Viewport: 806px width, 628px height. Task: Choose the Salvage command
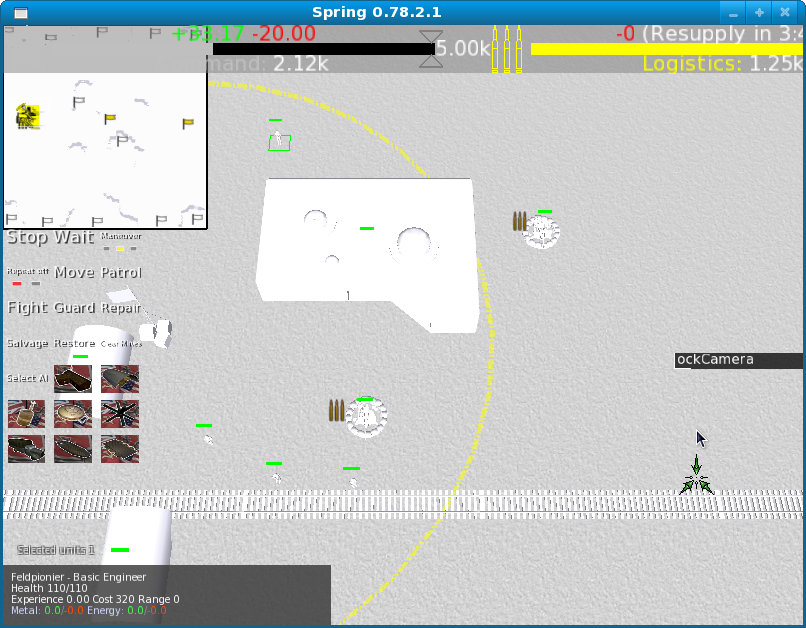28,343
